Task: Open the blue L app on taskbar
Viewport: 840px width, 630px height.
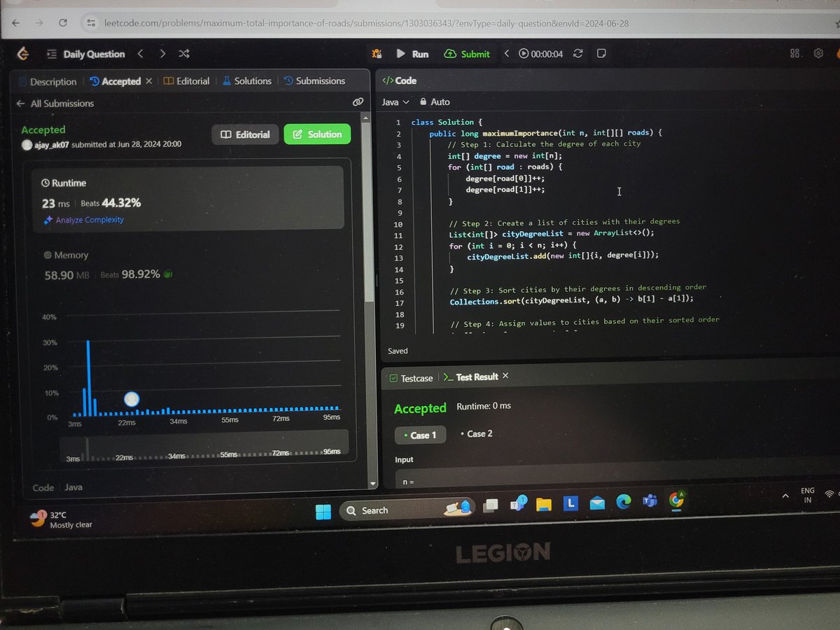Action: point(570,503)
